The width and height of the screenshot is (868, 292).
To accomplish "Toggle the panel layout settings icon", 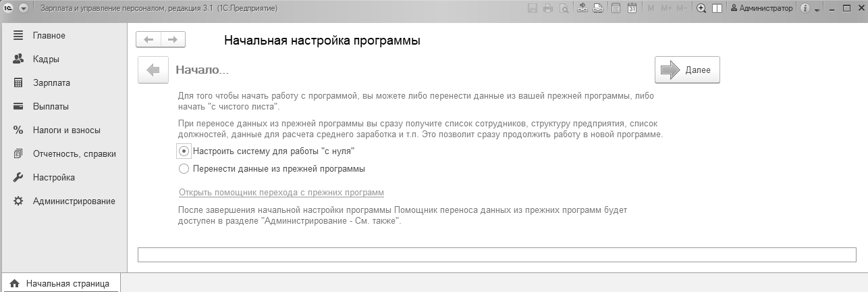I will (717, 9).
